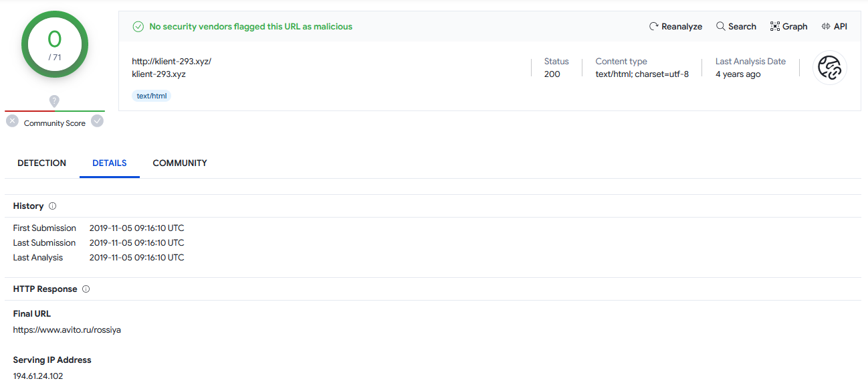Click the History info icon
868x389 pixels.
click(53, 206)
